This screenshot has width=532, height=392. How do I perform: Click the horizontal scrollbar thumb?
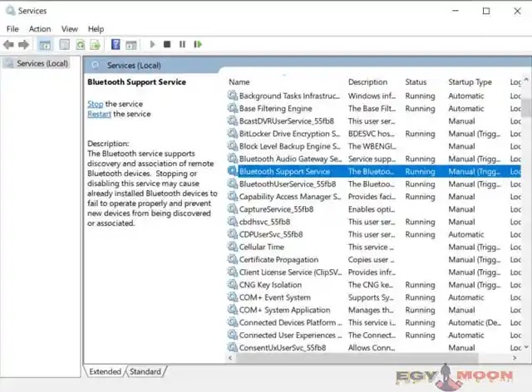[357, 358]
